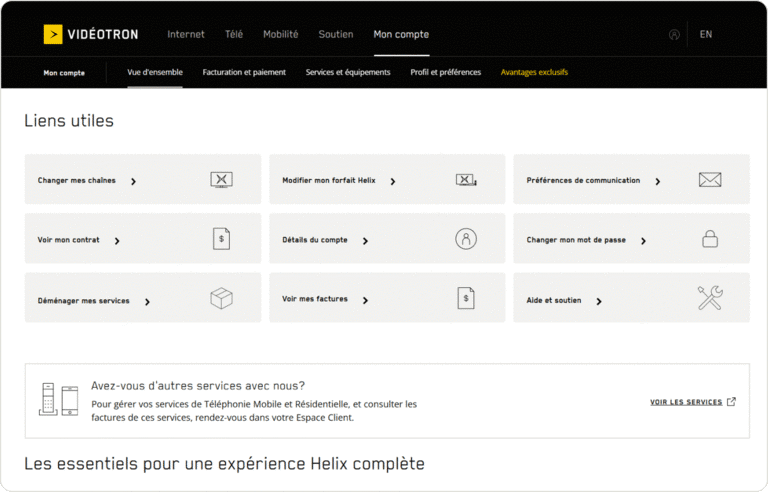
Task: Click the Helix plan icon on Modifier mon forfait
Action: pyautogui.click(x=466, y=180)
